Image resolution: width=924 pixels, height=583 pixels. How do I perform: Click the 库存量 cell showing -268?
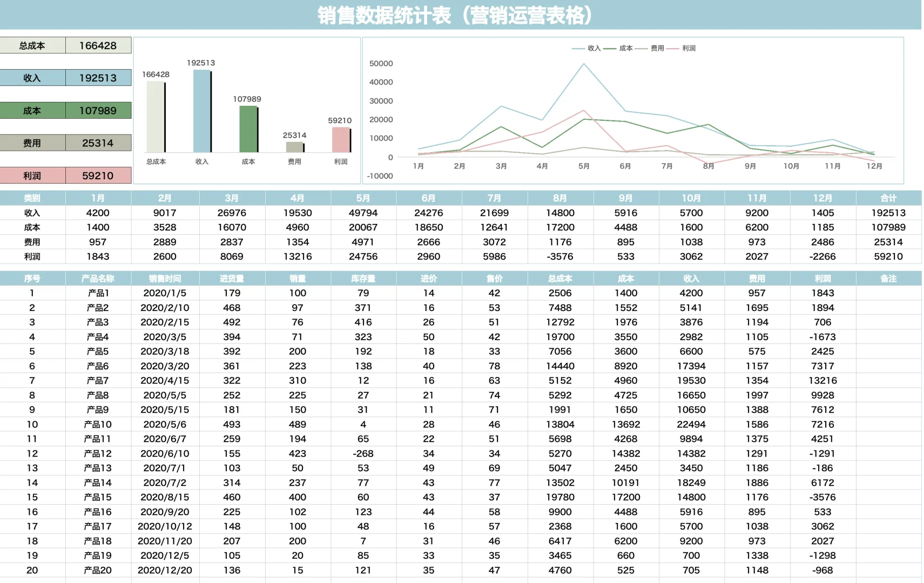(363, 453)
